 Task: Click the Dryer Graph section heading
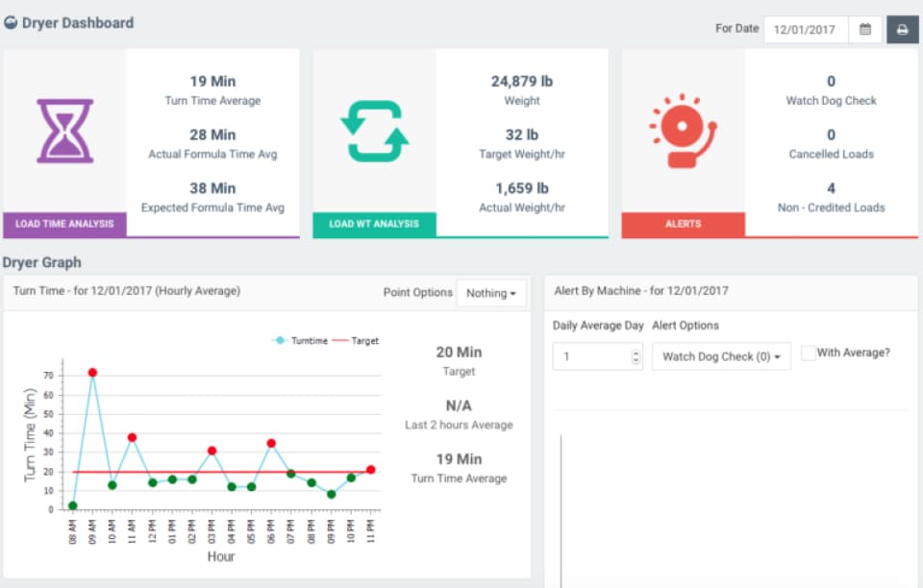(41, 262)
